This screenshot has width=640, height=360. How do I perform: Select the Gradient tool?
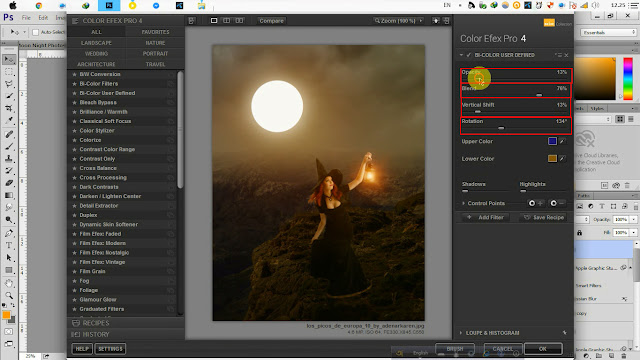(x=9, y=195)
